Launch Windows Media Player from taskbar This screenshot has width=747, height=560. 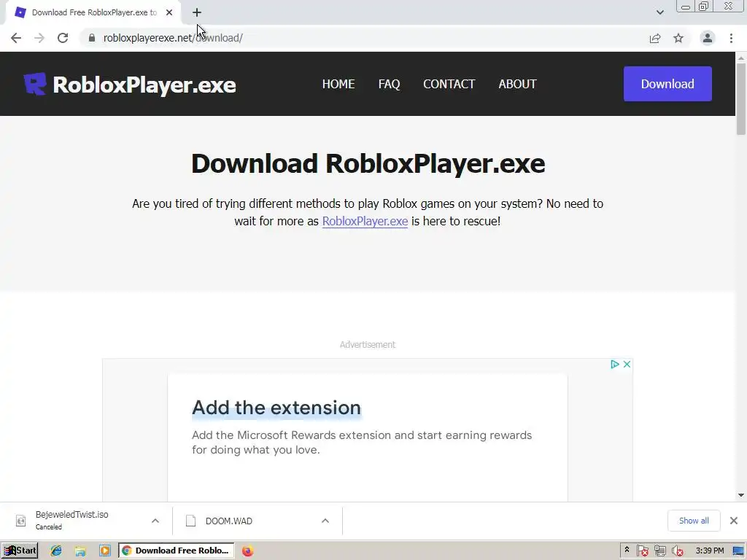click(105, 551)
